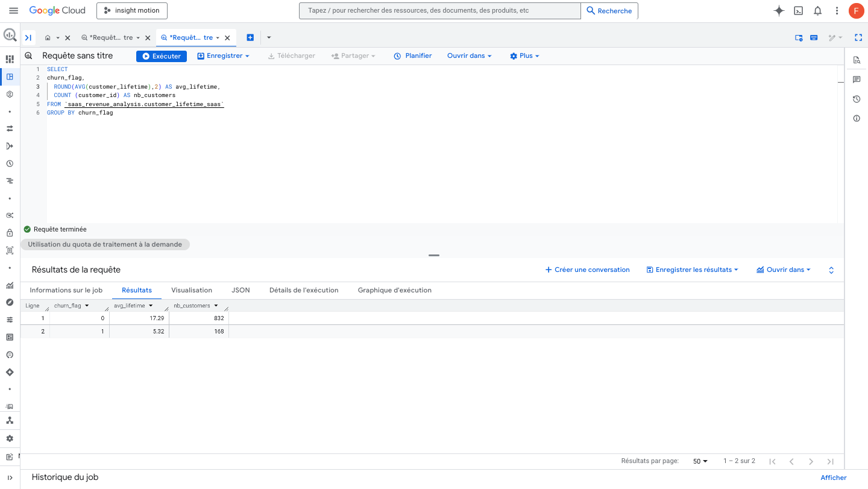Close the active Requête tab
The height and width of the screenshot is (489, 868).
227,38
